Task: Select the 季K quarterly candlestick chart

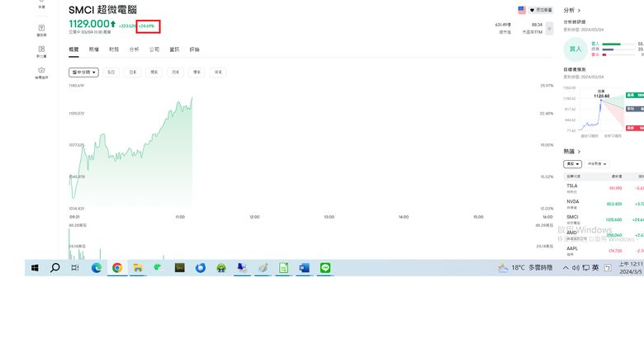Action: 197,73
